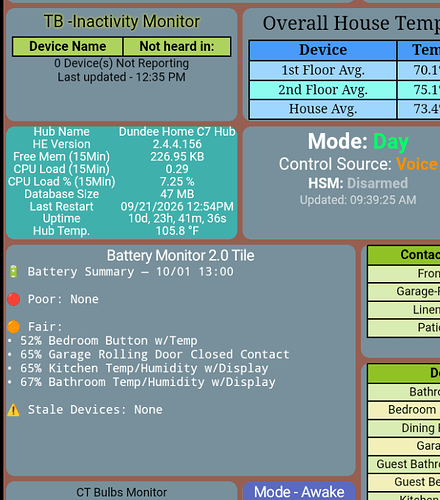440x500 pixels.
Task: Click Hub Temp. value 105.8 °F
Action: pyautogui.click(x=177, y=231)
